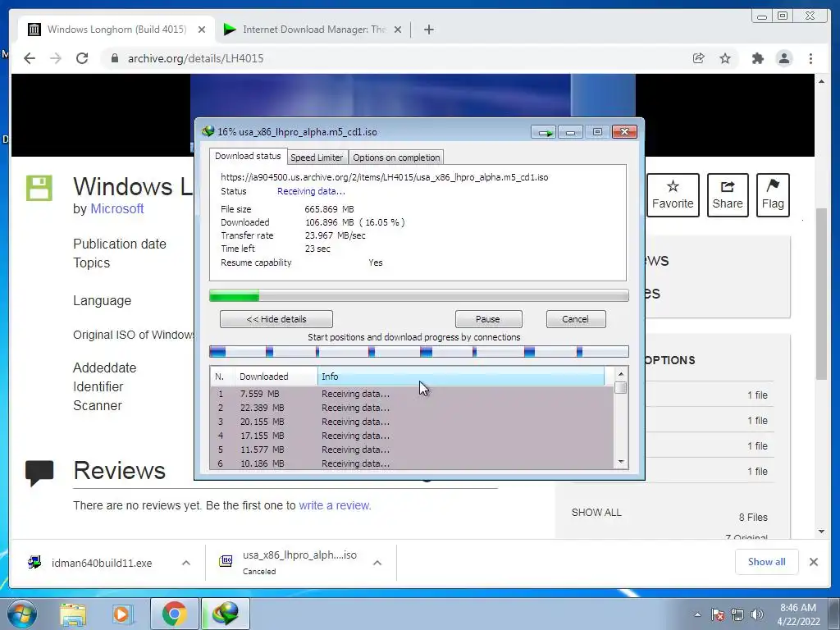Click Show all downloads button
Image resolution: width=840 pixels, height=630 pixels.
point(767,561)
